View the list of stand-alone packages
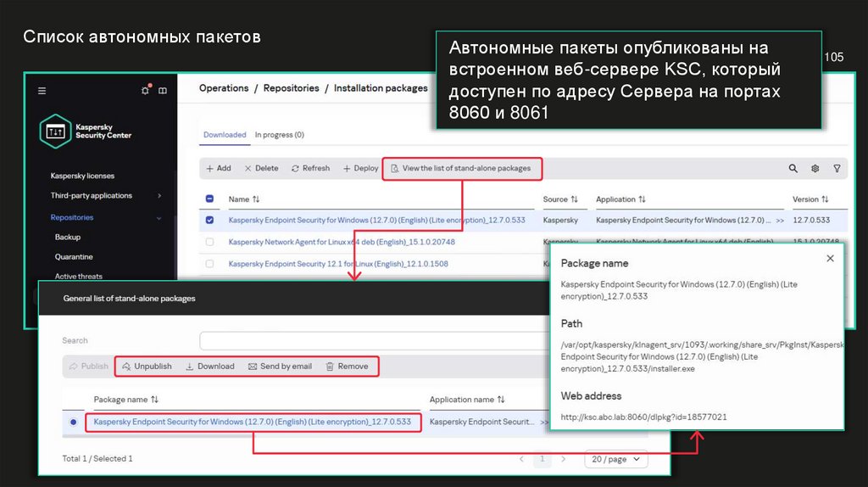 pyautogui.click(x=461, y=169)
